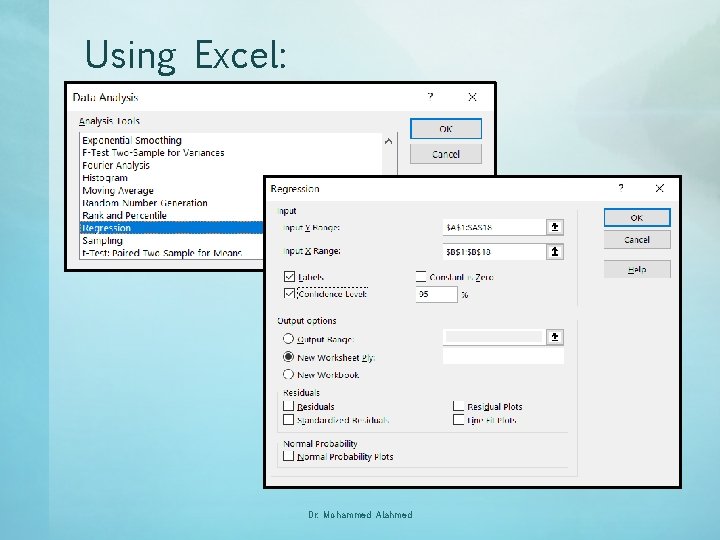Viewport: 720px width, 540px height.
Task: Click Cancel in the Regression dialog
Action: pyautogui.click(x=637, y=240)
